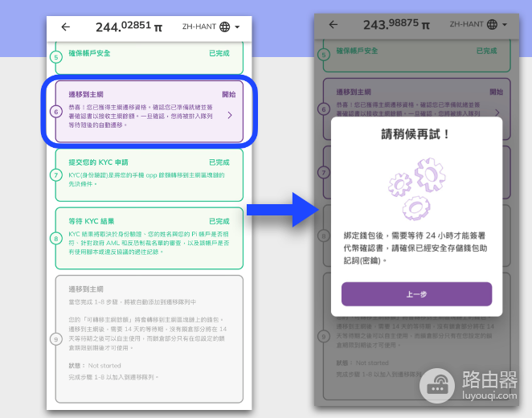Viewport: 532px width, 418px height.
Task: Go back using left screen's arrow
Action: [65, 27]
